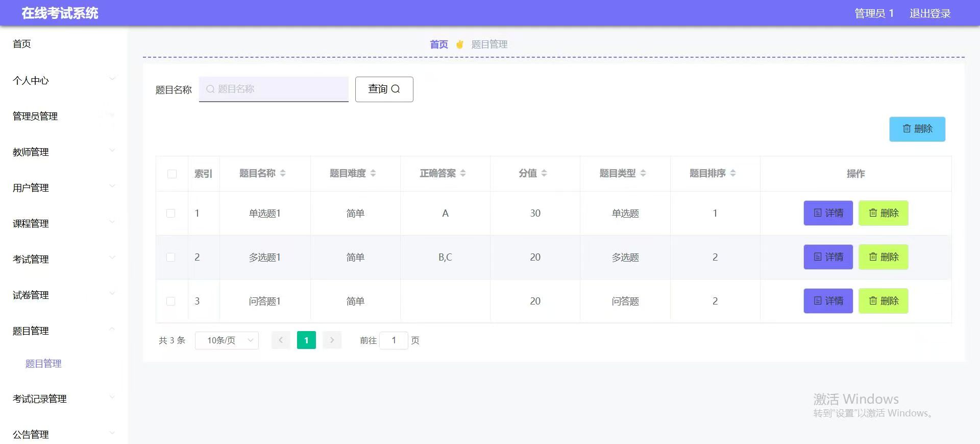The width and height of the screenshot is (980, 444).
Task: Click the 在线考试系统 title
Action: click(60, 13)
